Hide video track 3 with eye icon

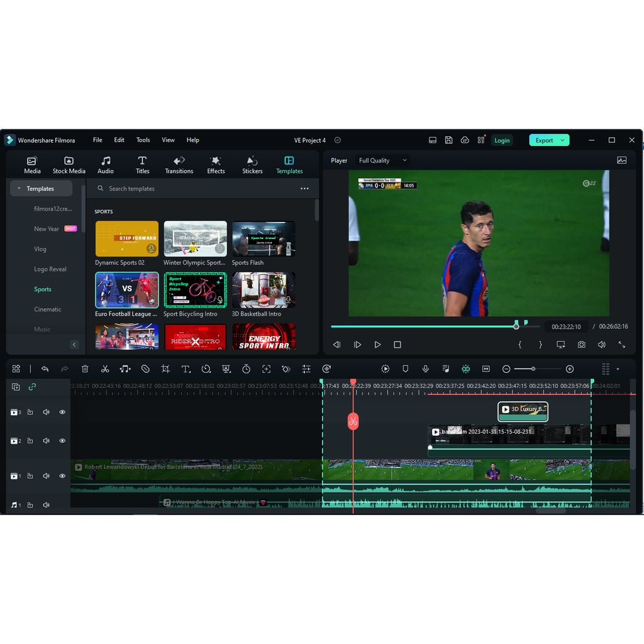pyautogui.click(x=62, y=413)
